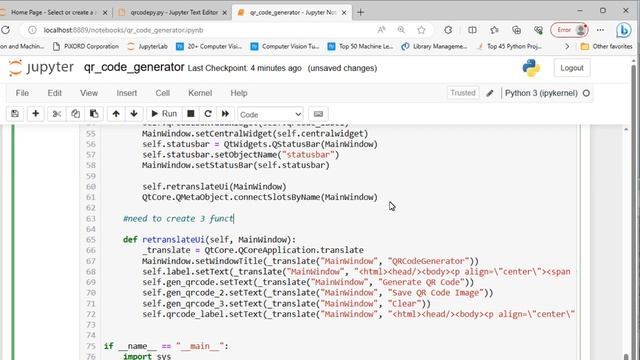Open the View menu
The image size is (640, 360).
tap(89, 93)
